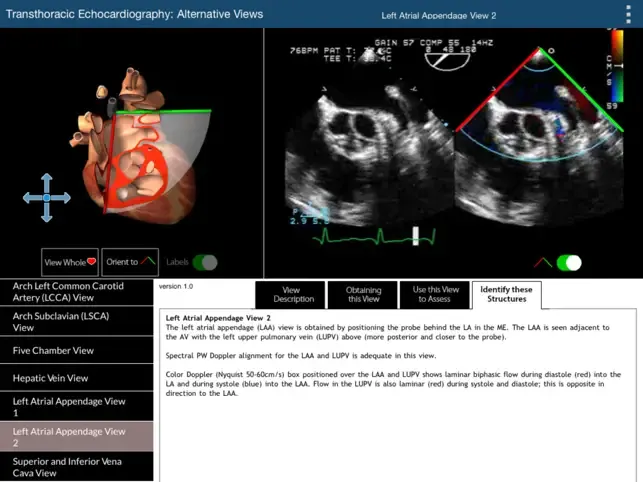
Task: Choose Hepatic Vein View from list
Action: (x=77, y=378)
